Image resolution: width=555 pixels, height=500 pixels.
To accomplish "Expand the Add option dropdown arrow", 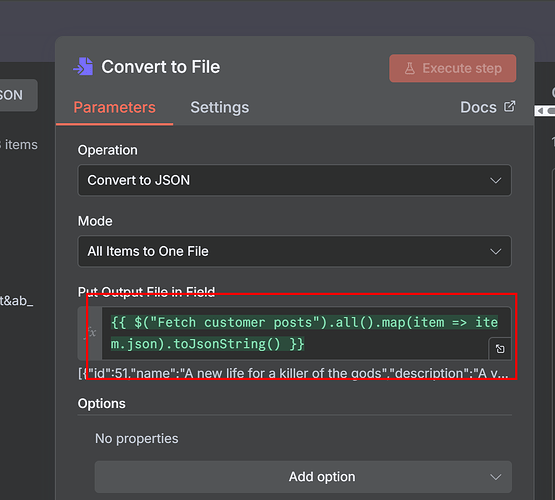I will pos(496,477).
